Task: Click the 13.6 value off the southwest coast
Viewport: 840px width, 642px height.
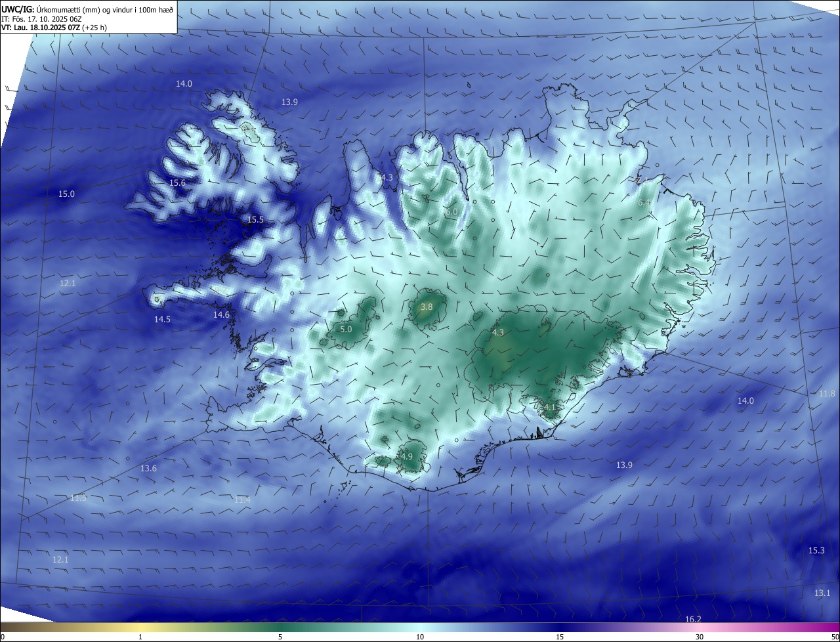Action: tap(149, 468)
